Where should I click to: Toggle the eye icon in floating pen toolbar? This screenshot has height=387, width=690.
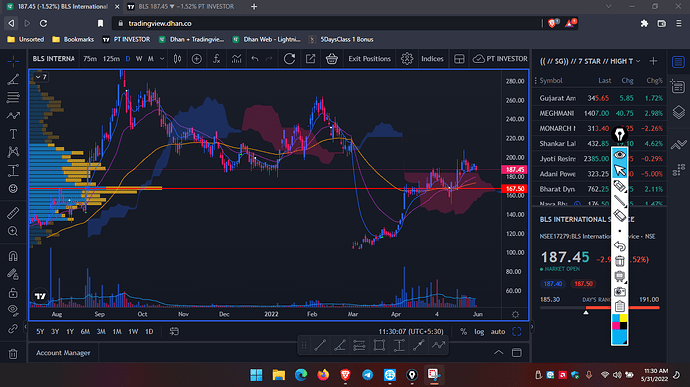pyautogui.click(x=620, y=155)
